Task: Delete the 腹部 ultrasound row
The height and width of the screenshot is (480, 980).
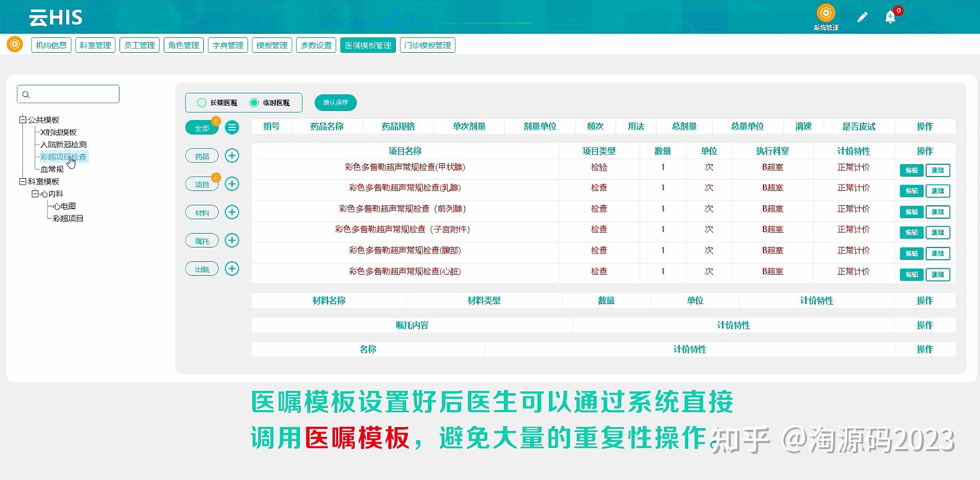Action: coord(938,254)
